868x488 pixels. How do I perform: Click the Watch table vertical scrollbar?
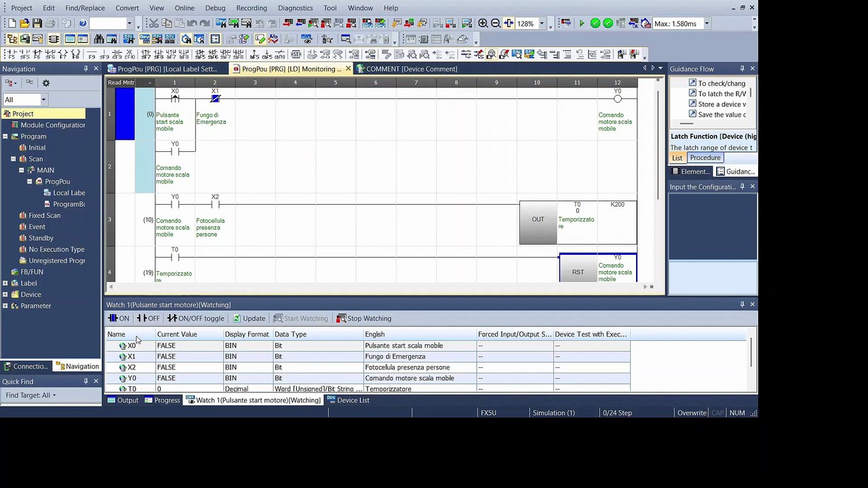[751, 352]
